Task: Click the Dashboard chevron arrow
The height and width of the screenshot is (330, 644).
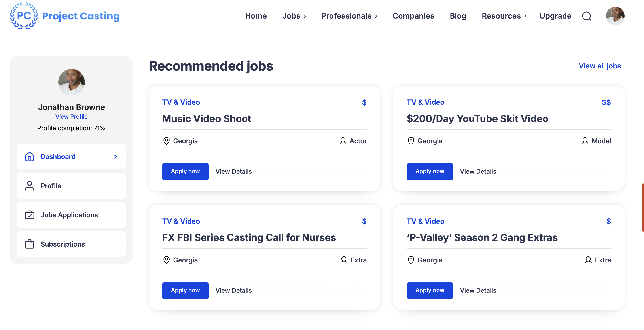Action: pos(115,157)
